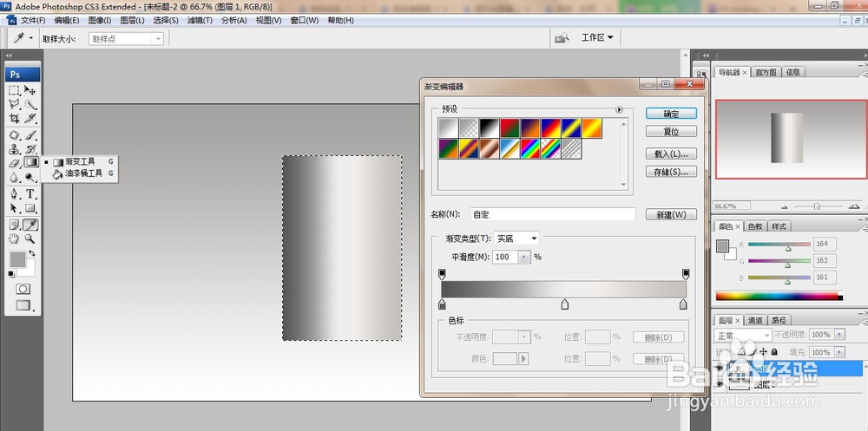
Task: Select the middle color stop under gradient bar
Action: (x=565, y=304)
